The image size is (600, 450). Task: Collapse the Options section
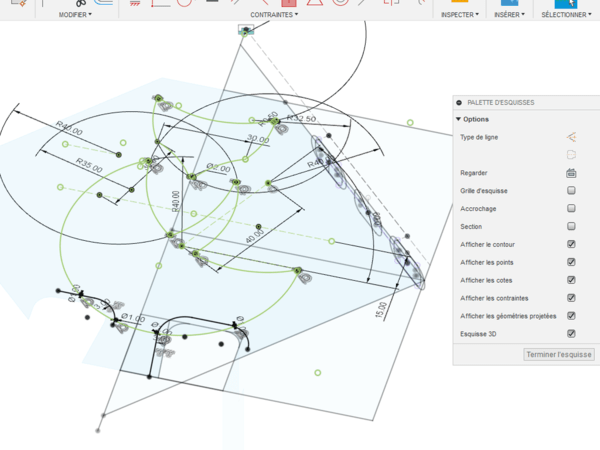click(458, 119)
